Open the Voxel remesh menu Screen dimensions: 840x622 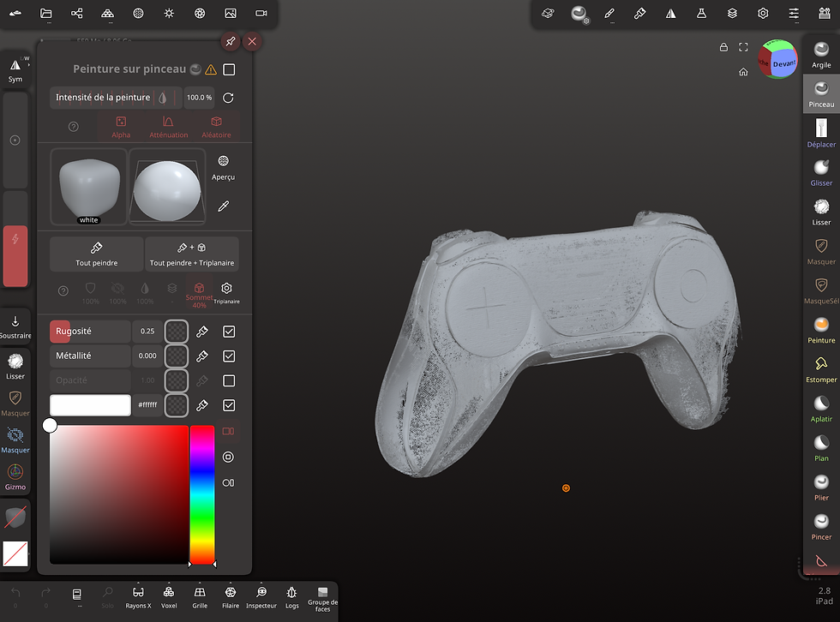169,597
